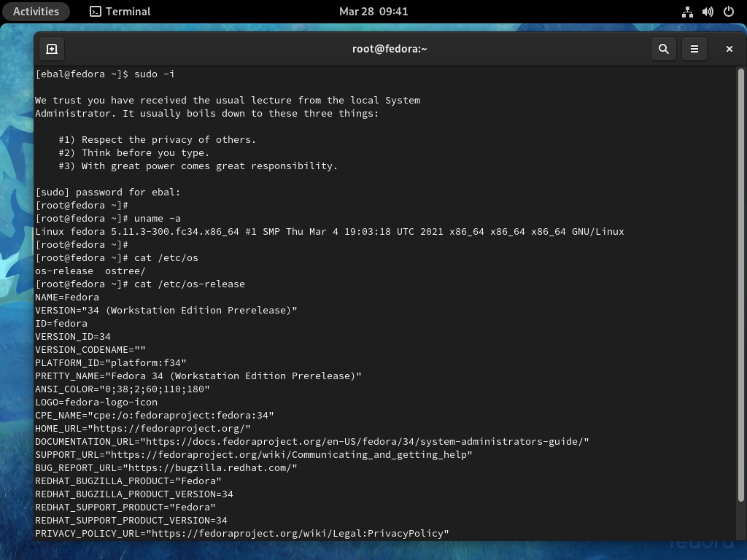Image resolution: width=747 pixels, height=560 pixels.
Task: Click the root@fedora:~ window title
Action: (389, 49)
